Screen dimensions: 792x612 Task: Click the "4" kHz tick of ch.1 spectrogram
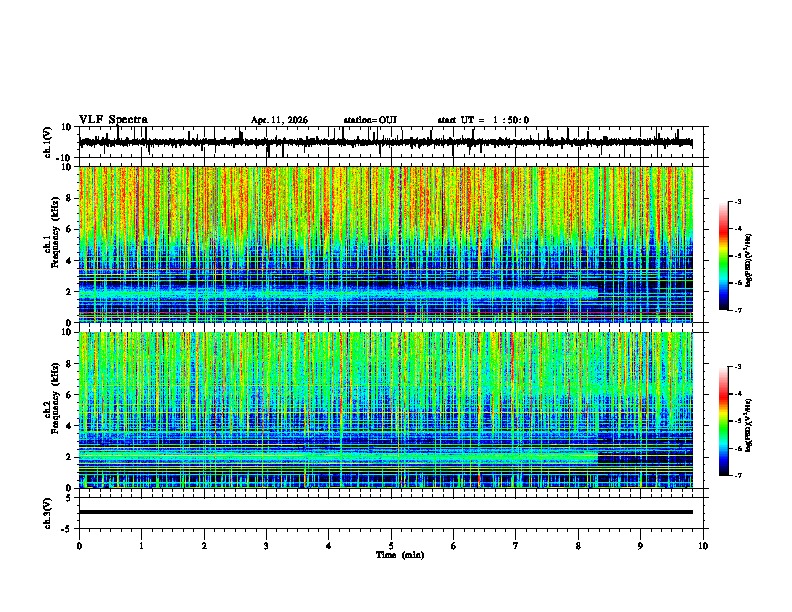[x=69, y=261]
